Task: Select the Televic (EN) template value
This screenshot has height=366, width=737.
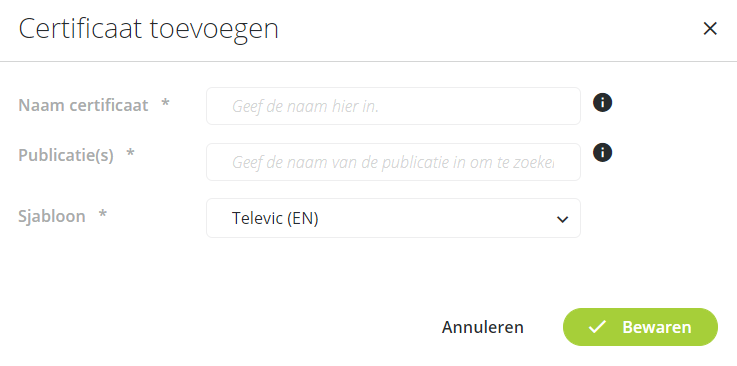Action: tap(275, 218)
